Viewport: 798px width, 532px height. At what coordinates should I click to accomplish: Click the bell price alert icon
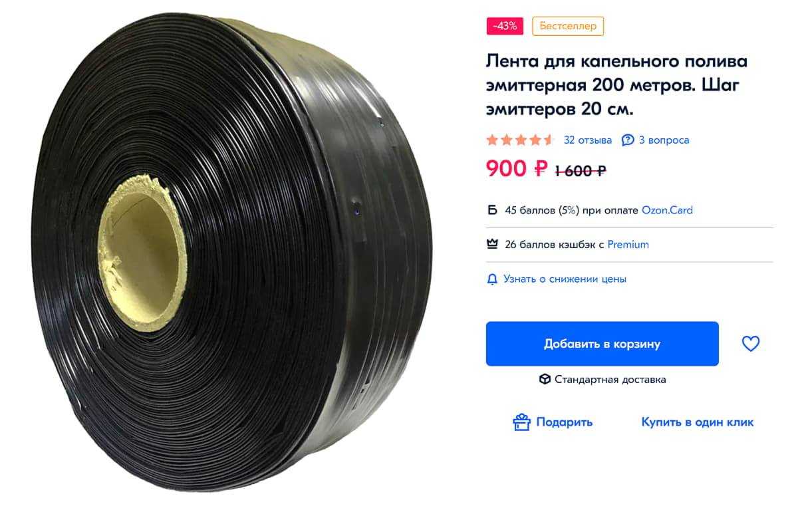click(492, 279)
